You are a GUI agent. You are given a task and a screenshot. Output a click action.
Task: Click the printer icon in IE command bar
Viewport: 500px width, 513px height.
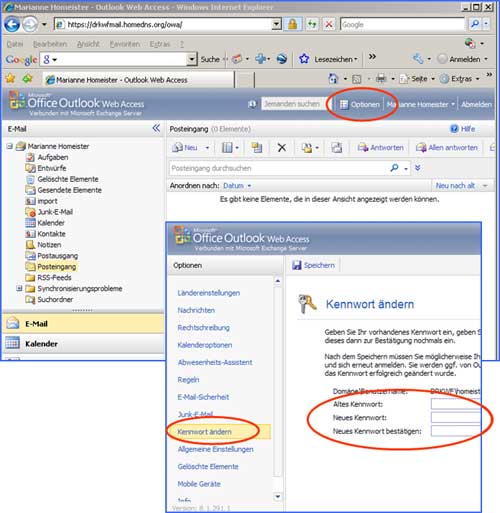pyautogui.click(x=381, y=79)
